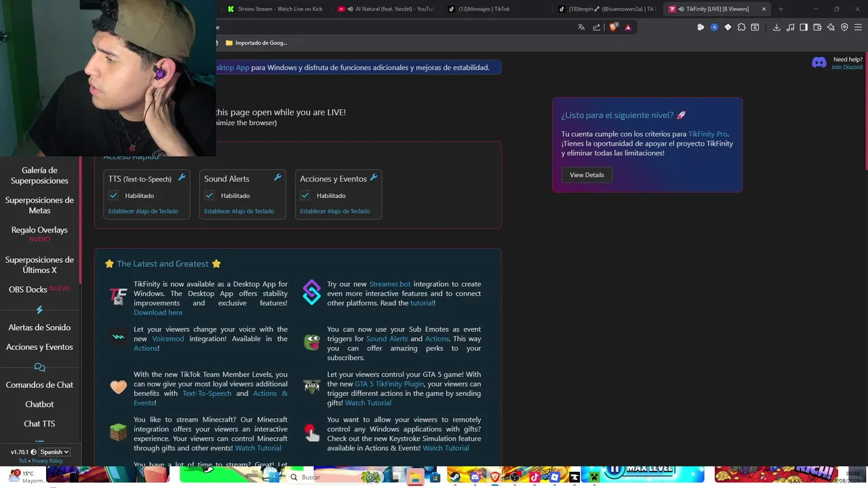Open Brave Leo AI sparkle icon

(x=831, y=27)
